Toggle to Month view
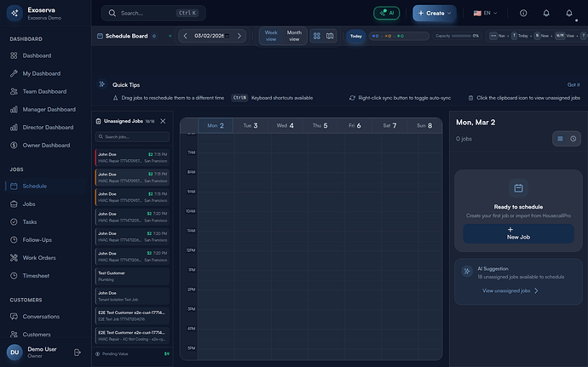The width and height of the screenshot is (588, 367). pos(294,36)
